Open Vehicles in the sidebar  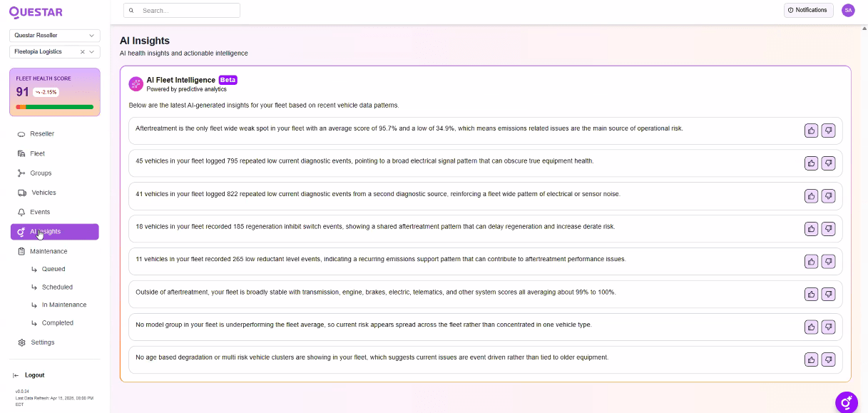coord(44,193)
